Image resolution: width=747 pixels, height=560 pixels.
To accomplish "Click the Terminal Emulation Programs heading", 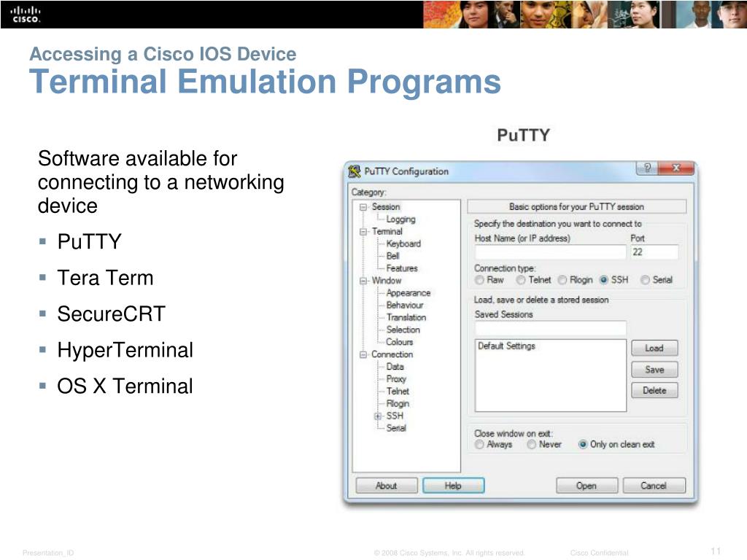I will [265, 82].
